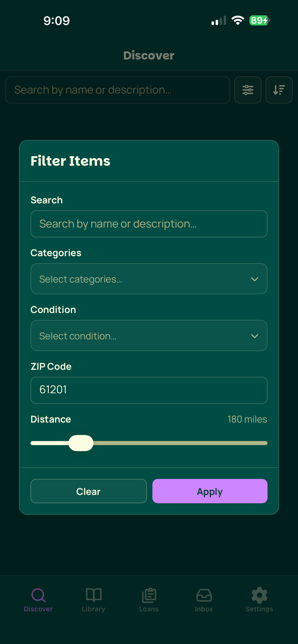The width and height of the screenshot is (298, 644).
Task: Open the Settings gear icon
Action: click(259, 595)
